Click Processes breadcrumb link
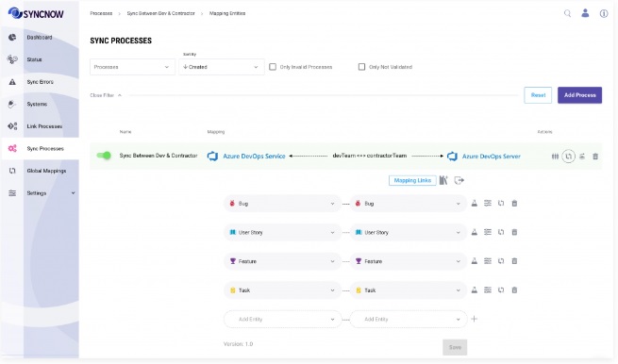This screenshot has width=618, height=364. click(101, 13)
